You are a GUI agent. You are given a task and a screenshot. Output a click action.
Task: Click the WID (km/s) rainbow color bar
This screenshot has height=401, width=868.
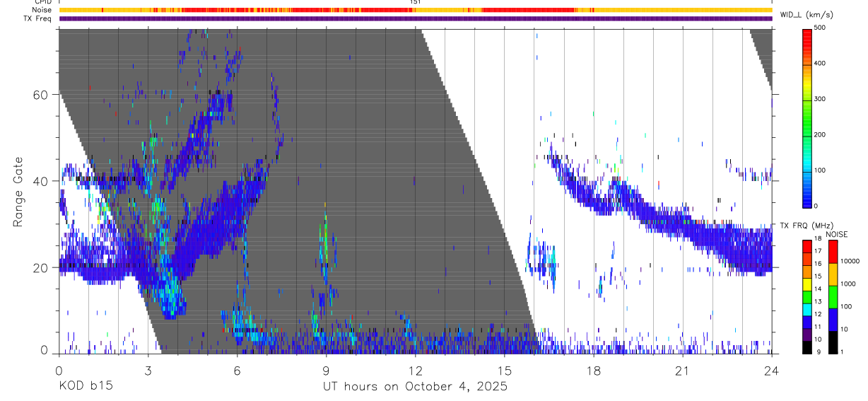click(x=808, y=119)
